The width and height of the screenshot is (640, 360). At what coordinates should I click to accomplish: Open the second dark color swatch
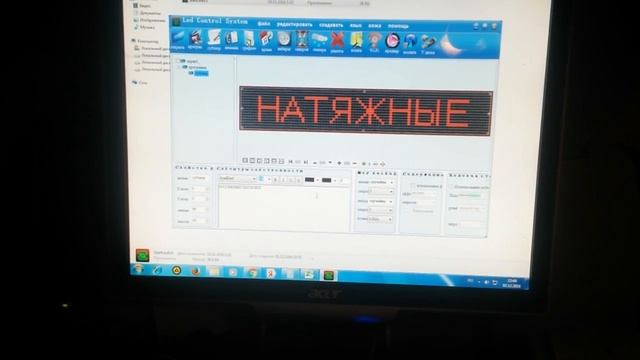327,180
